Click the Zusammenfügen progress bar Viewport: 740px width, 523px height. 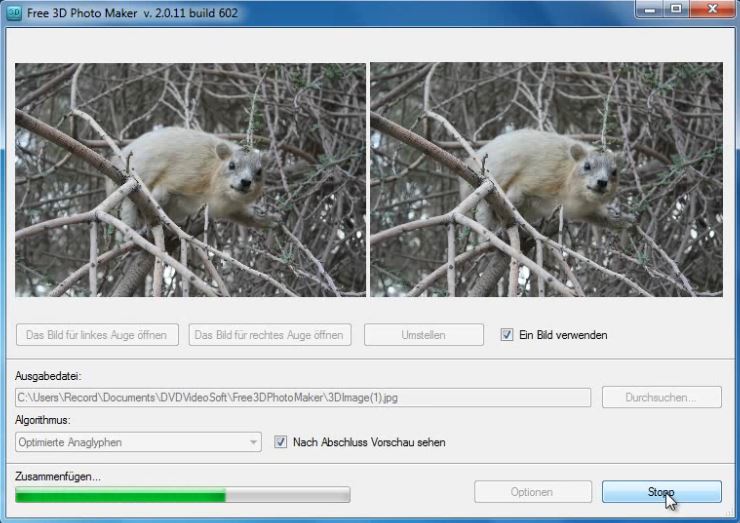(183, 495)
